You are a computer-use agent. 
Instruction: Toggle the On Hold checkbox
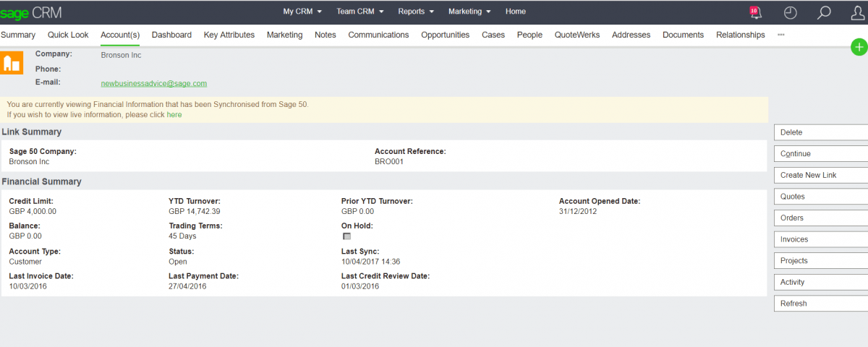coord(346,236)
